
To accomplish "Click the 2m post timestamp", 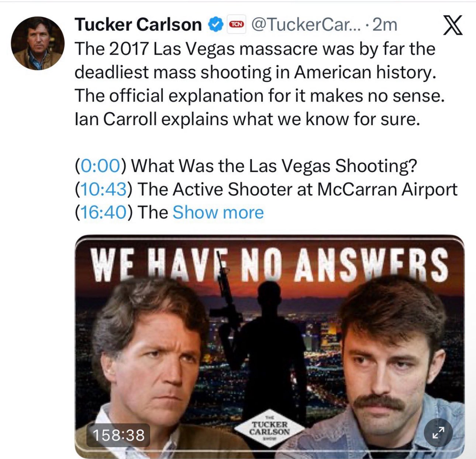I will [385, 25].
